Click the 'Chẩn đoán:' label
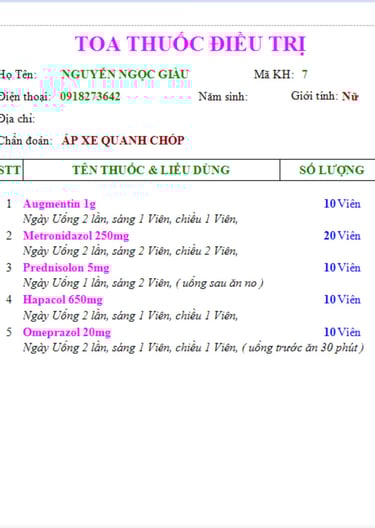Image resolution: width=375 pixels, height=528 pixels. 26,140
